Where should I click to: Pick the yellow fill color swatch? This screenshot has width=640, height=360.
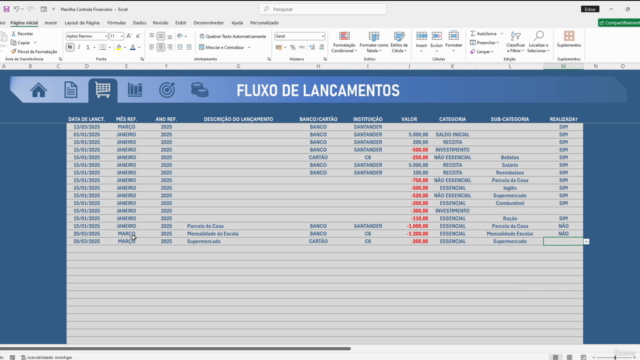pyautogui.click(x=119, y=47)
